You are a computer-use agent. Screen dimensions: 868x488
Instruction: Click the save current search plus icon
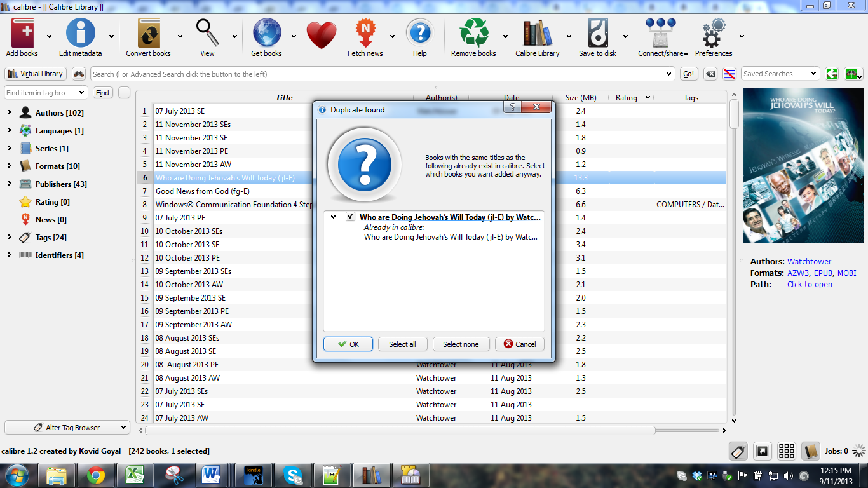click(x=853, y=74)
